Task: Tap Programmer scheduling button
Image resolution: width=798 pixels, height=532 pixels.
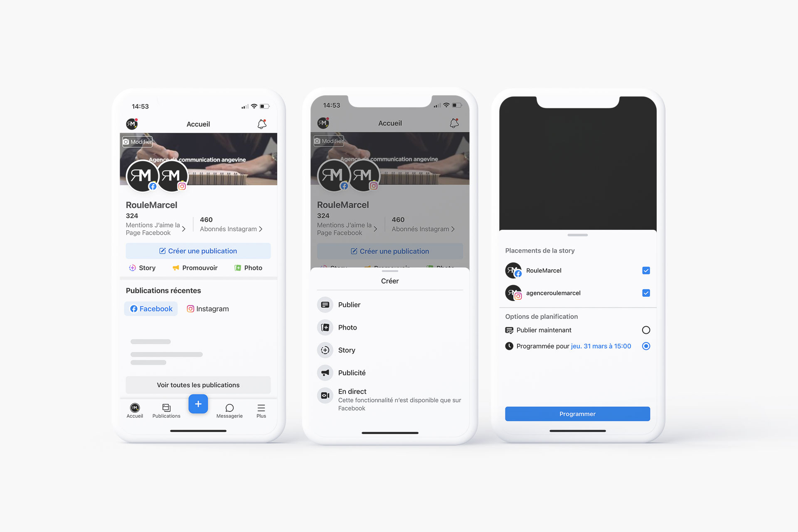Action: click(576, 414)
